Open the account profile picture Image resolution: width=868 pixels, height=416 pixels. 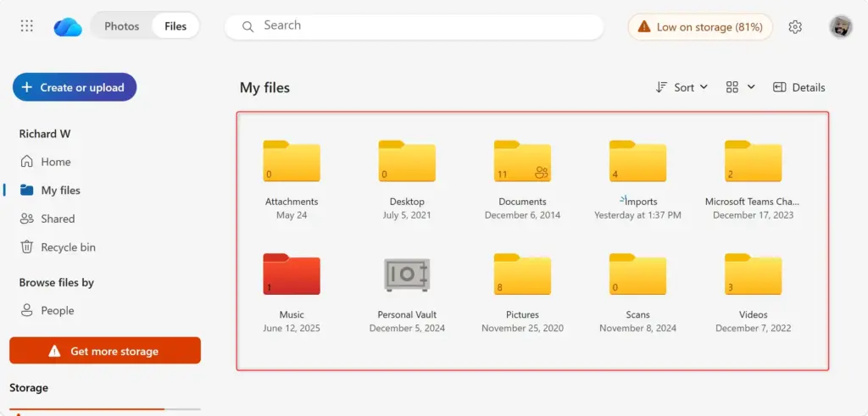click(x=840, y=26)
